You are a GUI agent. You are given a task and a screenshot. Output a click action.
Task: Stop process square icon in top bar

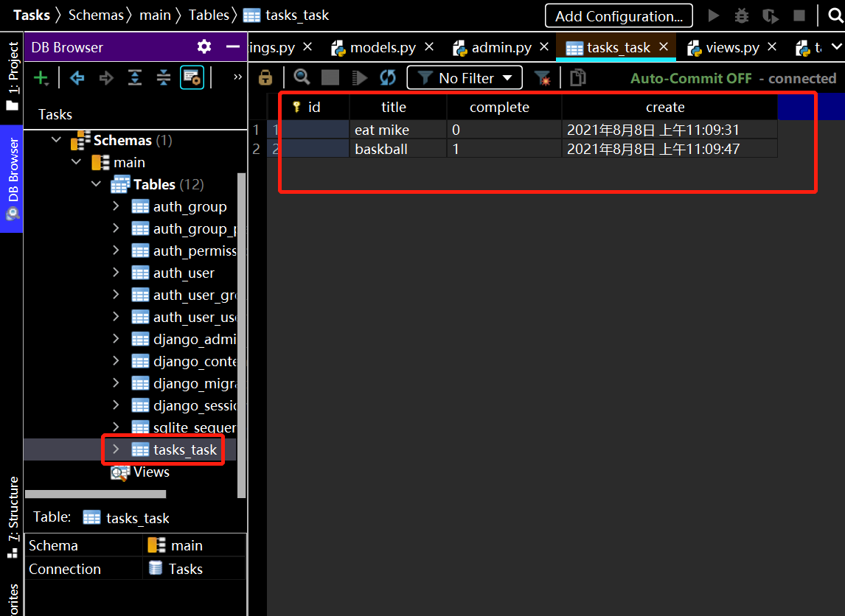click(799, 15)
